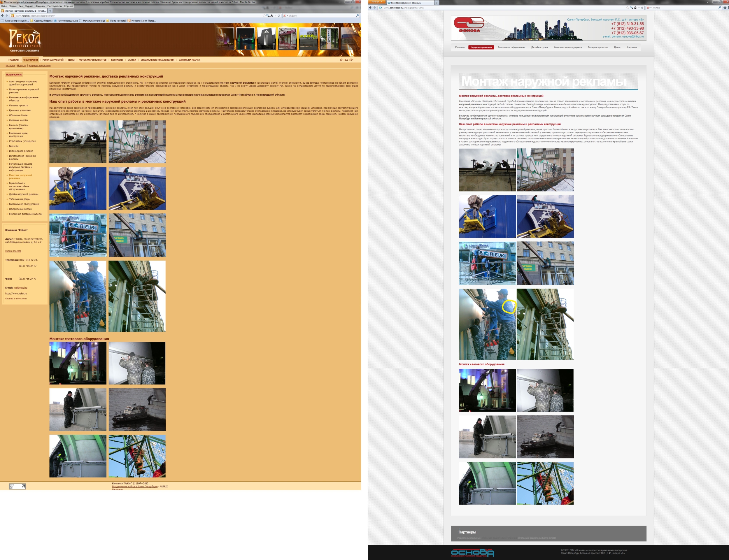The image size is (729, 560).
Task: Open new tab in osnovaspb.ru browser window
Action: click(437, 3)
